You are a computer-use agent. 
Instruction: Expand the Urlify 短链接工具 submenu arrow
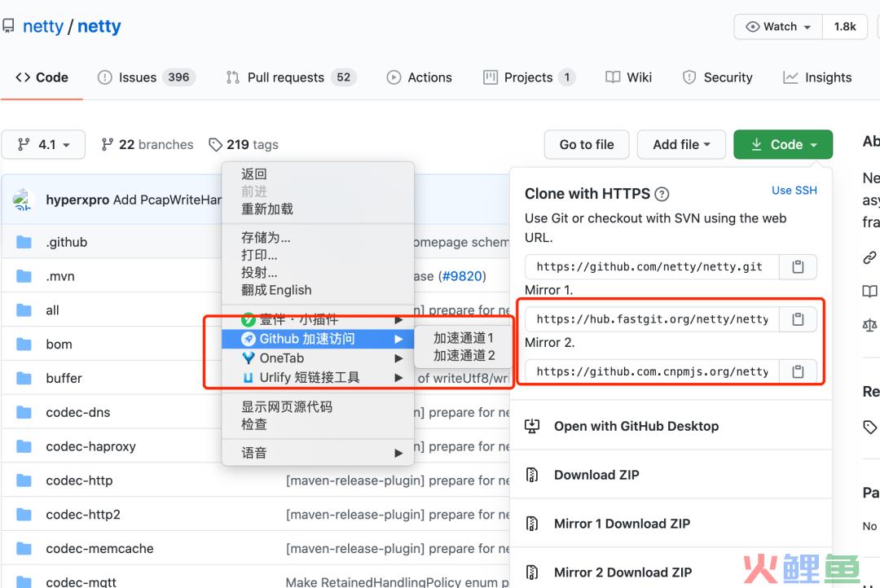click(x=398, y=378)
